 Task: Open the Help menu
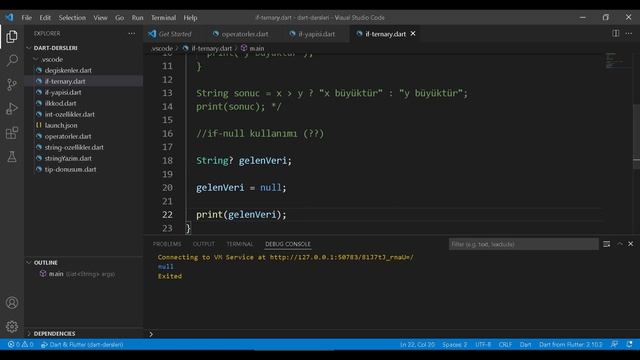190,18
